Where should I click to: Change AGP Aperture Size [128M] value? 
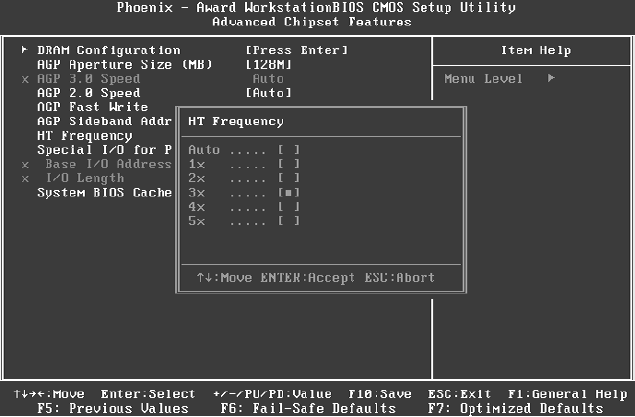tap(269, 64)
